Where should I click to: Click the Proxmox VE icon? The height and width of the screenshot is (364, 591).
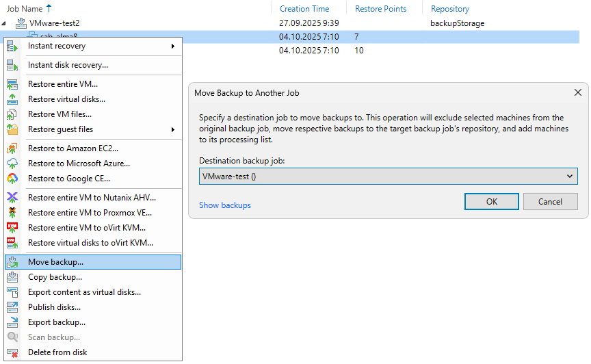(12, 213)
